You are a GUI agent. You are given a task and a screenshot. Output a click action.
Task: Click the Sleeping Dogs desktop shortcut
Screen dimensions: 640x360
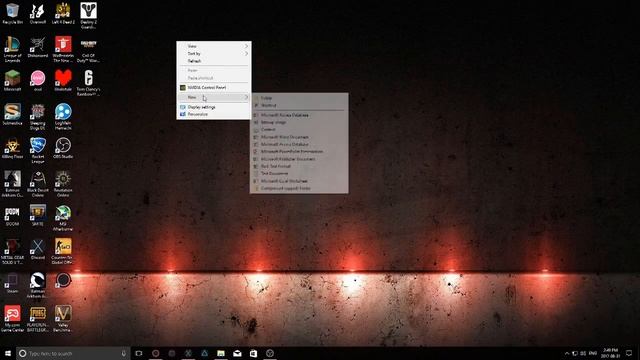coord(38,117)
